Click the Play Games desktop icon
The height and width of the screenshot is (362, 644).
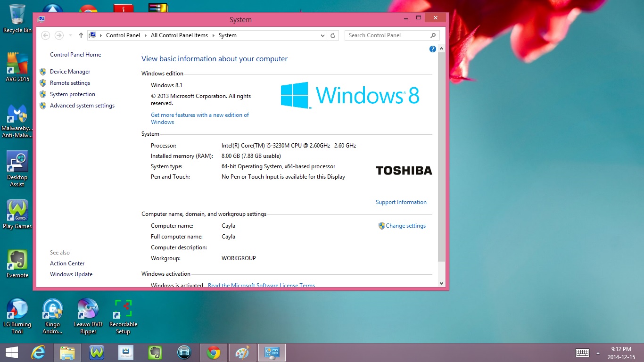point(17,215)
